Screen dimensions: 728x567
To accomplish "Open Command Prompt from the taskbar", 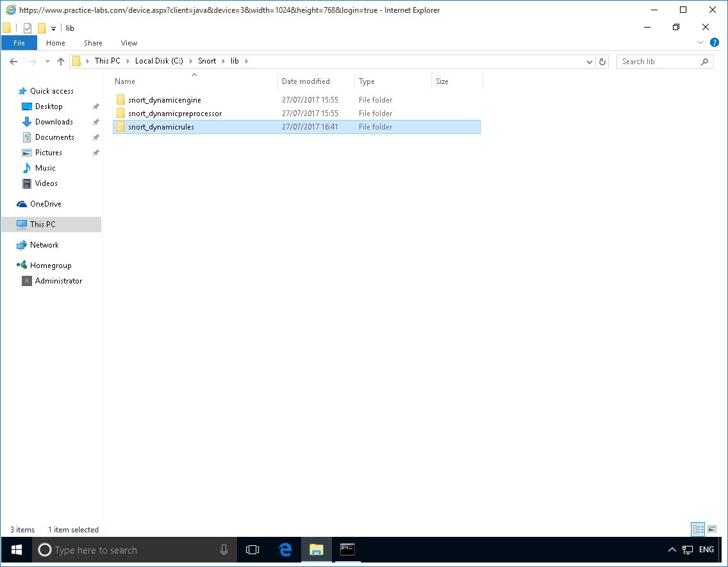I will coord(347,550).
